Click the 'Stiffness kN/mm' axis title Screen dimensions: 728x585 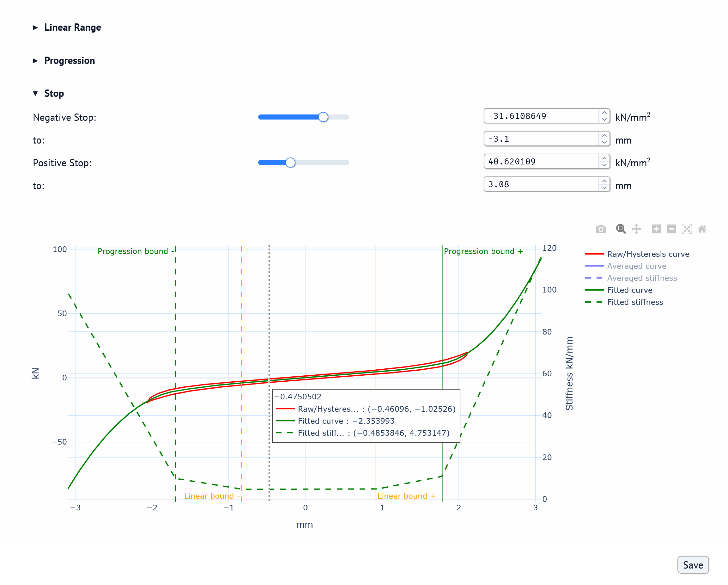coord(569,373)
